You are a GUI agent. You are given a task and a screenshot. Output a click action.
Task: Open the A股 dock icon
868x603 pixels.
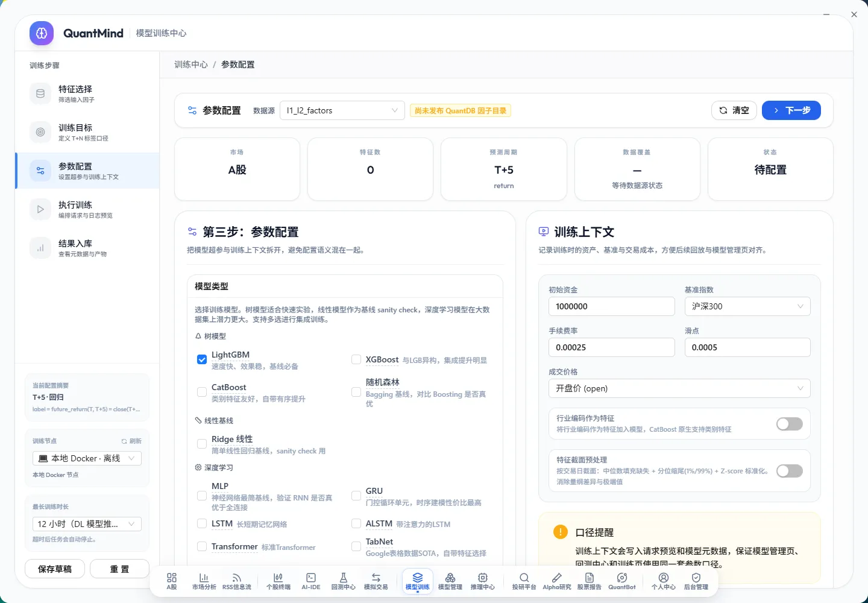(x=172, y=581)
